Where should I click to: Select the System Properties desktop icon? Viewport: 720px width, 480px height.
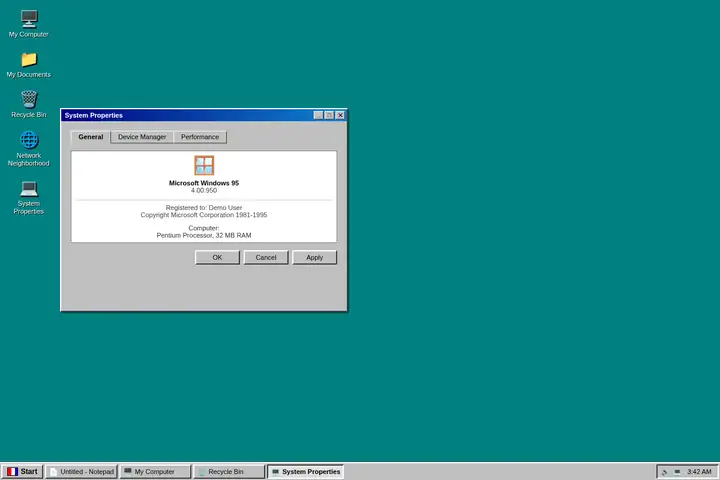pos(28,198)
